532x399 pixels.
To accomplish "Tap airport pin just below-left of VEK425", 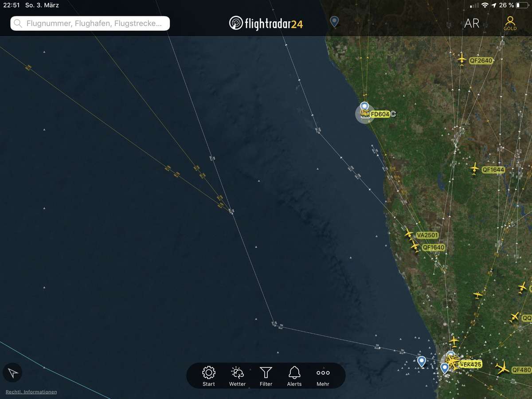I will [x=445, y=368].
